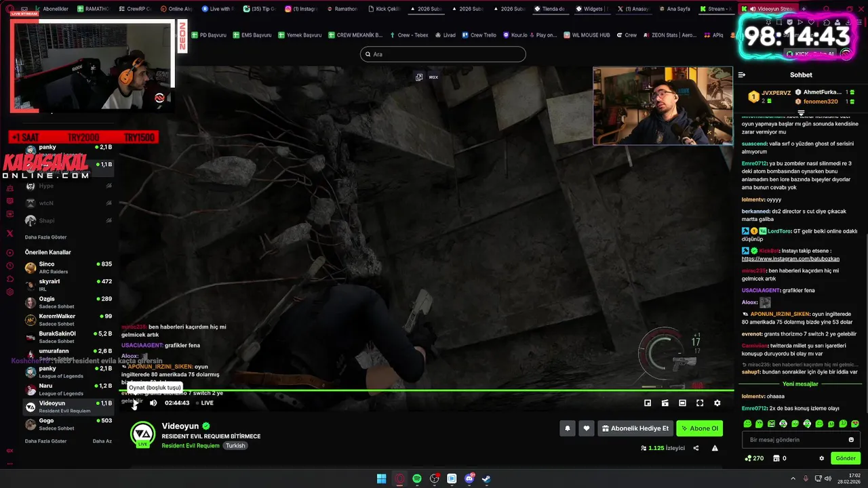Mute the stream volume speaker icon
The height and width of the screenshot is (488, 868).
[153, 403]
